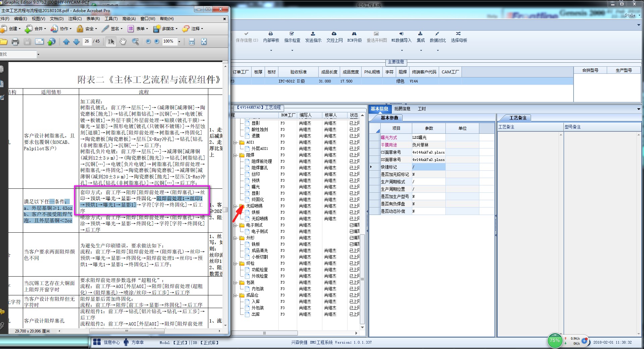Screen dimensions: 644x349
Task: Zoom in with the plus button
Action: click(x=157, y=41)
